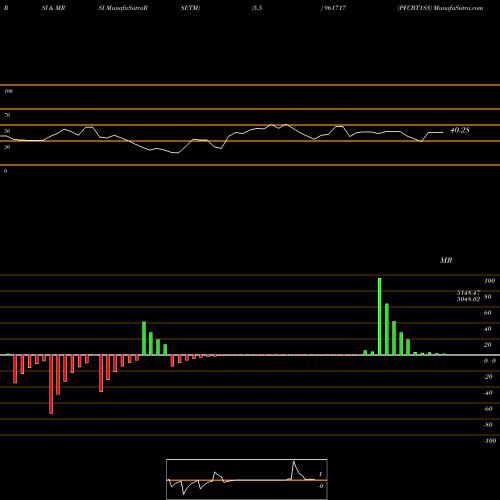Click the MunafaSutra.com title text at the top right
Screen dimensions: 500x500
point(459,8)
